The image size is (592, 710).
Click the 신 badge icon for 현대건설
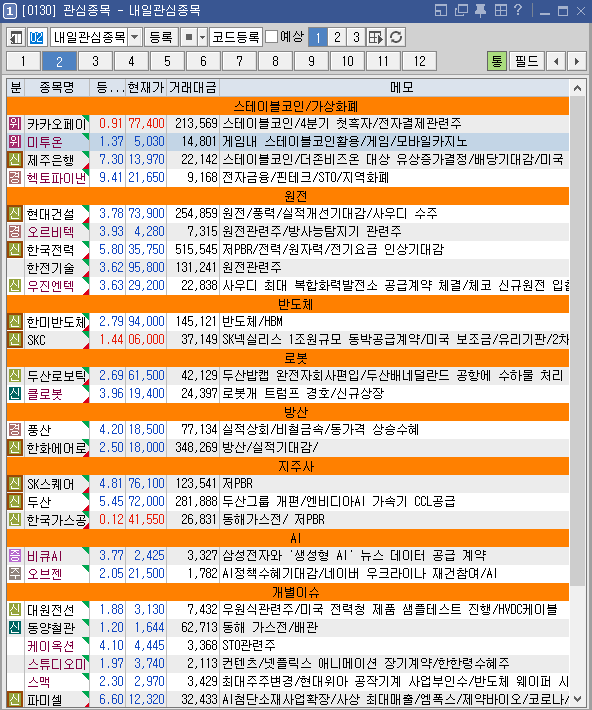(15, 213)
